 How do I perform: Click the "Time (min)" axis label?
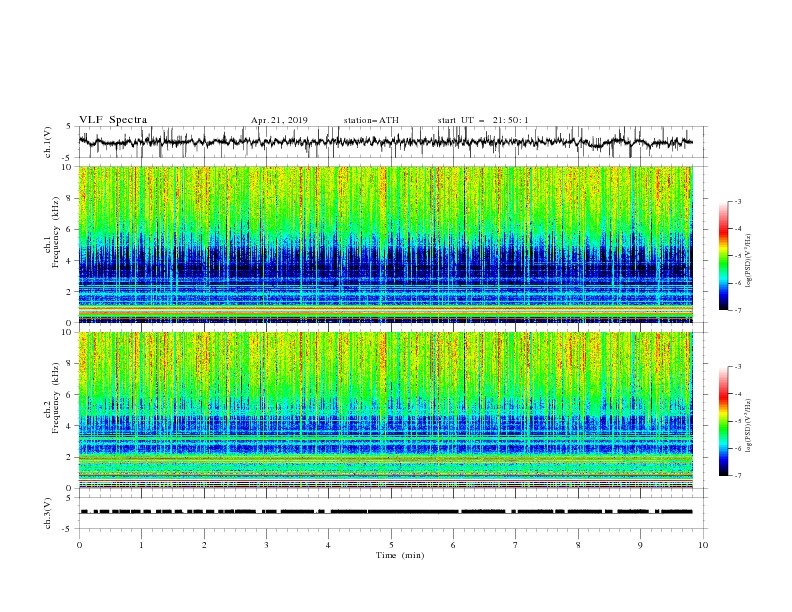(400, 555)
